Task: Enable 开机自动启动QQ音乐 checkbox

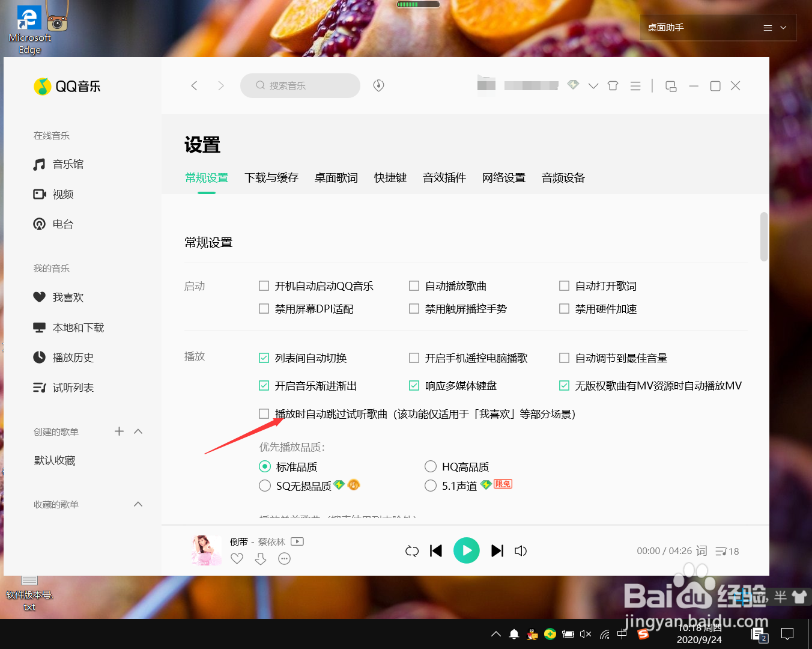Action: [264, 286]
